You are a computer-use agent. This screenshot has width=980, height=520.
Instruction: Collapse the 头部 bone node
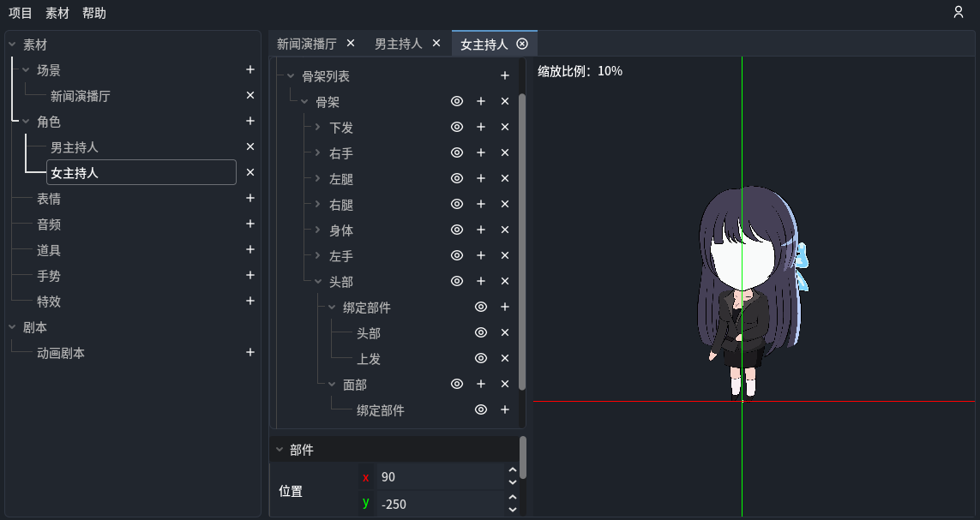[x=316, y=281]
